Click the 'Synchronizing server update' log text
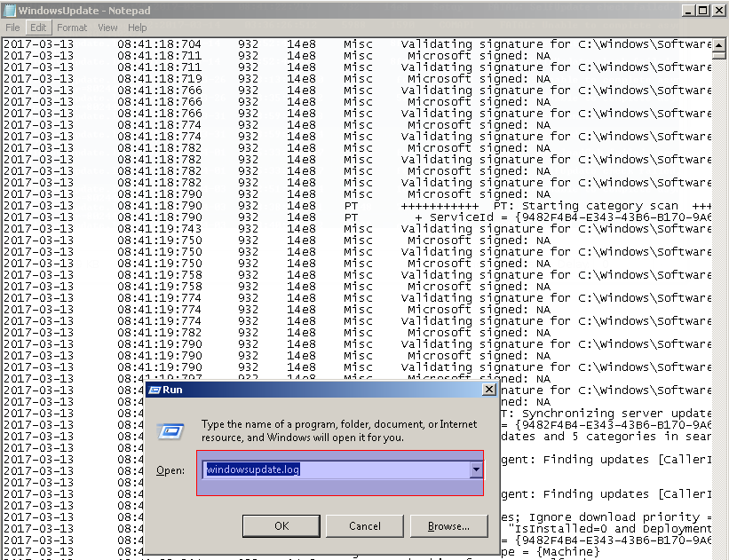 pyautogui.click(x=616, y=414)
